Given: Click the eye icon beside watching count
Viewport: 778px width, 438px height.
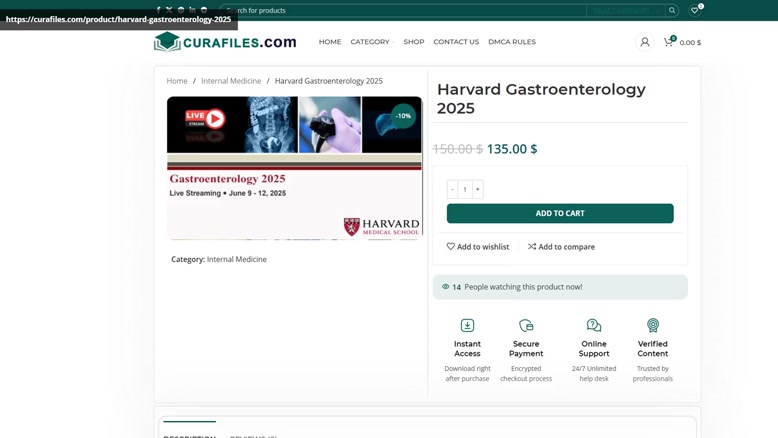Looking at the screenshot, I should pyautogui.click(x=445, y=287).
